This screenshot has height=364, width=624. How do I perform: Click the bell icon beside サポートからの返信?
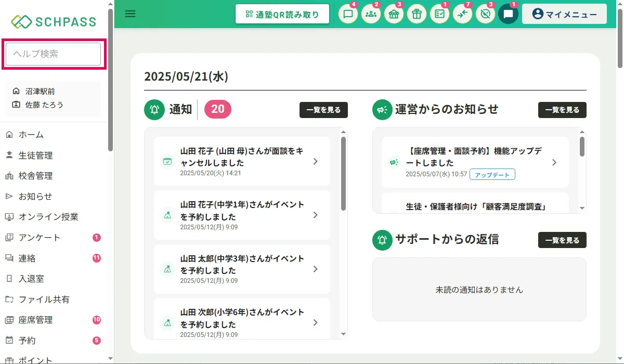pyautogui.click(x=383, y=240)
